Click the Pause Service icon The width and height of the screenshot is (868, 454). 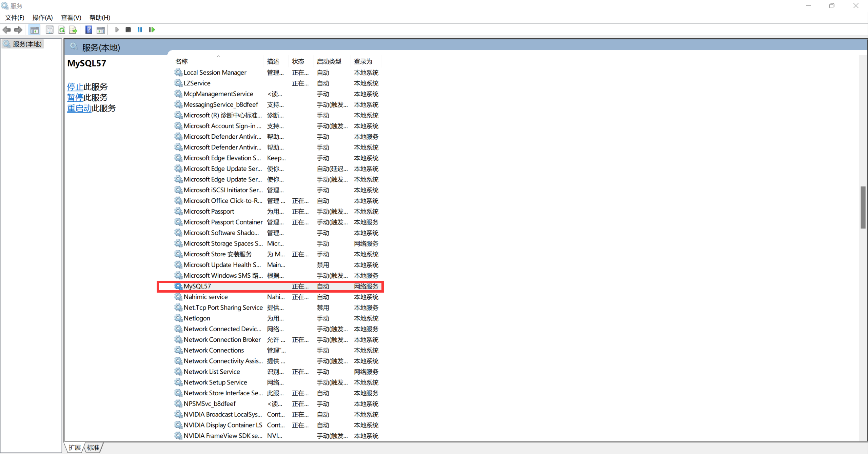tap(140, 30)
